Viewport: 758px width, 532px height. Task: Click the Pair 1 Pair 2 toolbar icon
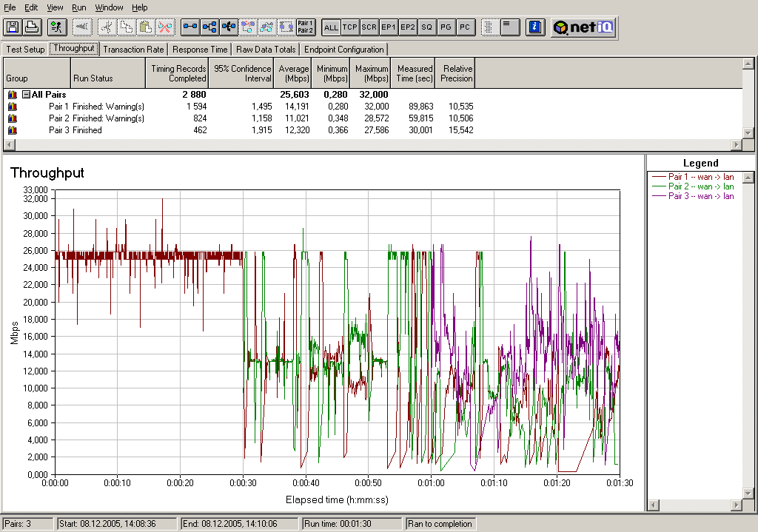(x=305, y=27)
